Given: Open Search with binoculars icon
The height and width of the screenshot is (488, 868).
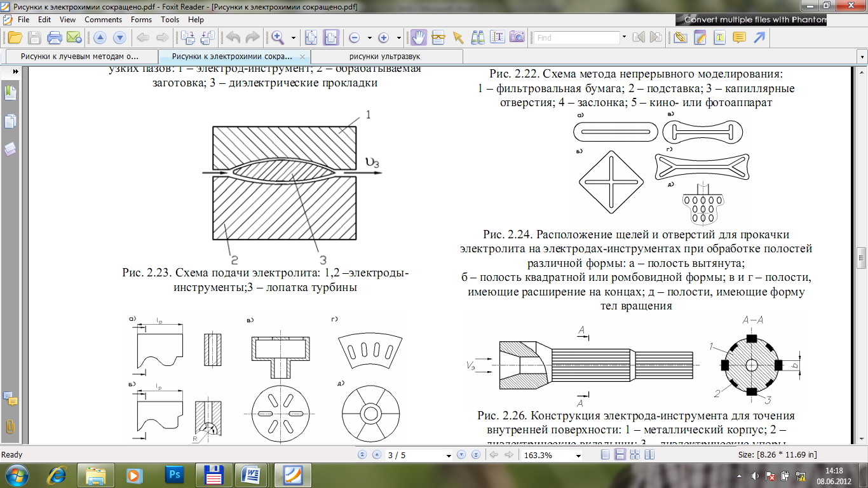Looking at the screenshot, I should click(x=478, y=37).
